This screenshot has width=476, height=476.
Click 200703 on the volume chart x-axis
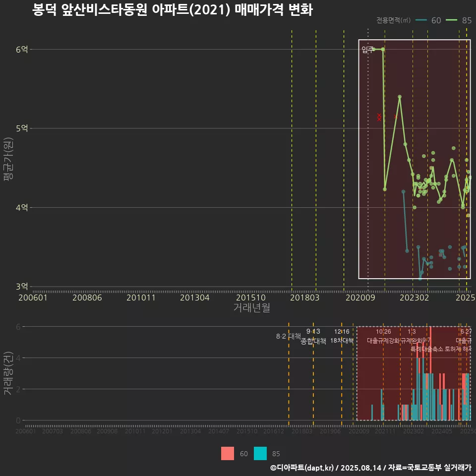point(52,431)
